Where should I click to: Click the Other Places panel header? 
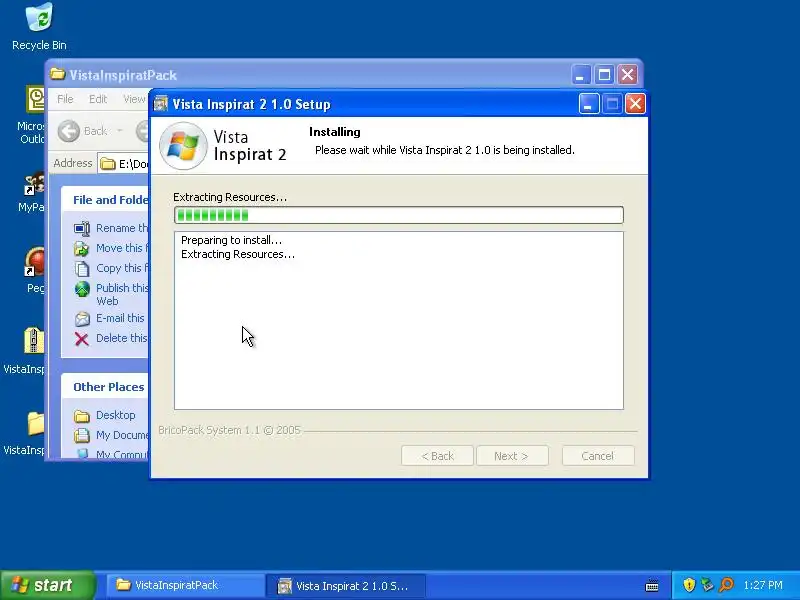click(x=105, y=387)
